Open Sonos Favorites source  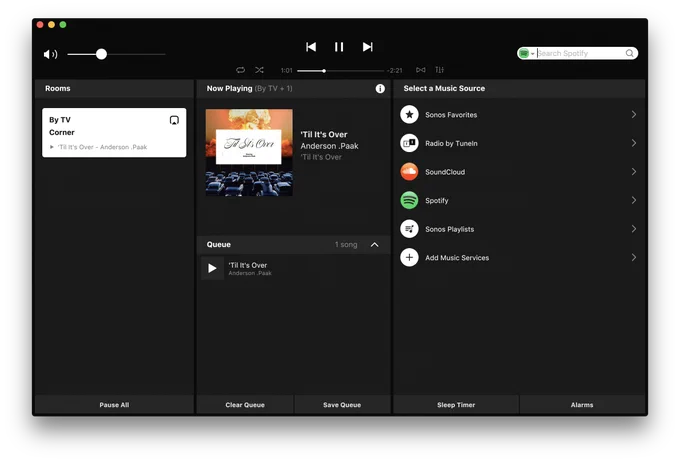(x=451, y=115)
